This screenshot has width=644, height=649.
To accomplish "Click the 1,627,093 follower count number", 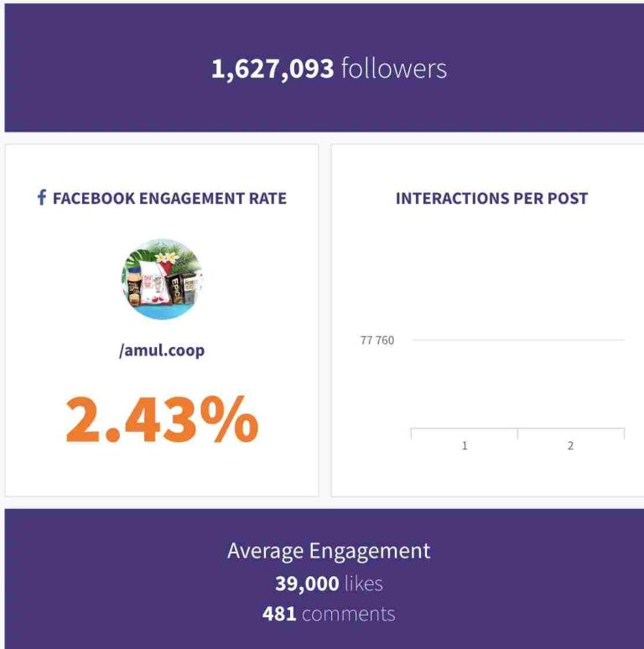I will click(x=273, y=69).
